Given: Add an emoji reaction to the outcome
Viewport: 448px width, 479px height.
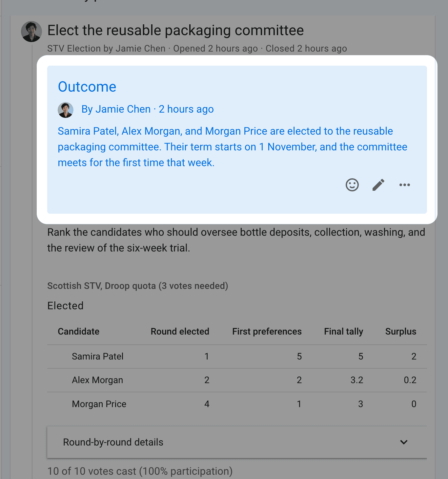Looking at the screenshot, I should (x=352, y=185).
